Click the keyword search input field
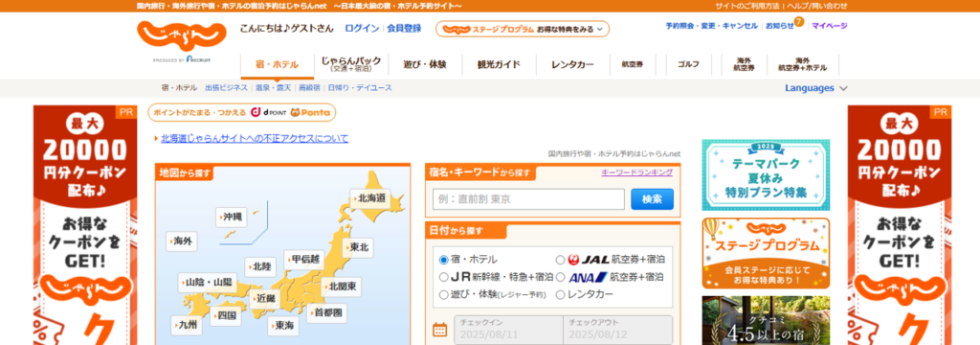 [x=528, y=199]
